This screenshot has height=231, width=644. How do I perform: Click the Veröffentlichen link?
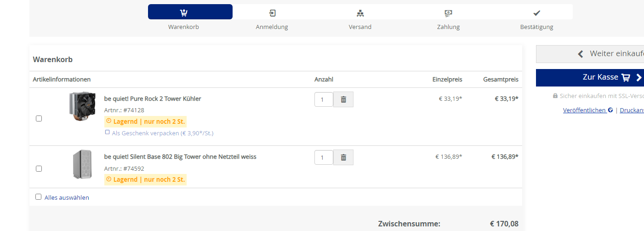tap(584, 110)
